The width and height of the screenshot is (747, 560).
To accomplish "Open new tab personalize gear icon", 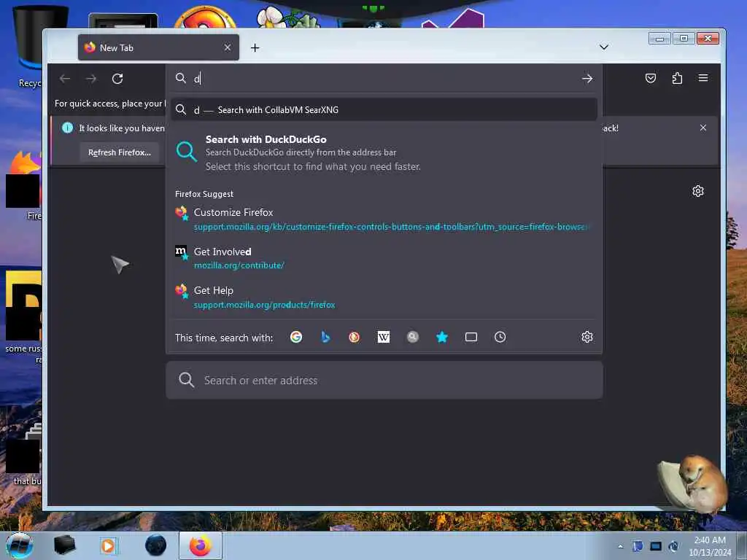I will click(697, 192).
